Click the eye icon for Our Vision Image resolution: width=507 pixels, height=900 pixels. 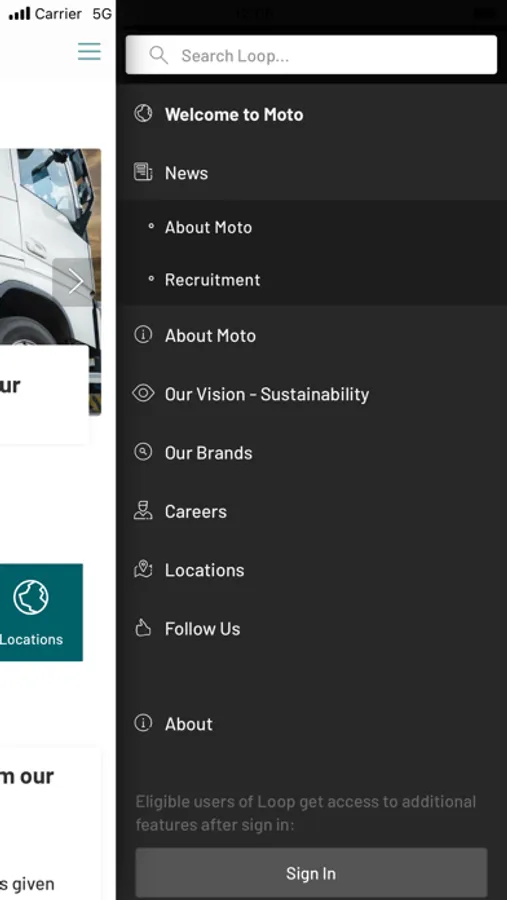point(143,393)
